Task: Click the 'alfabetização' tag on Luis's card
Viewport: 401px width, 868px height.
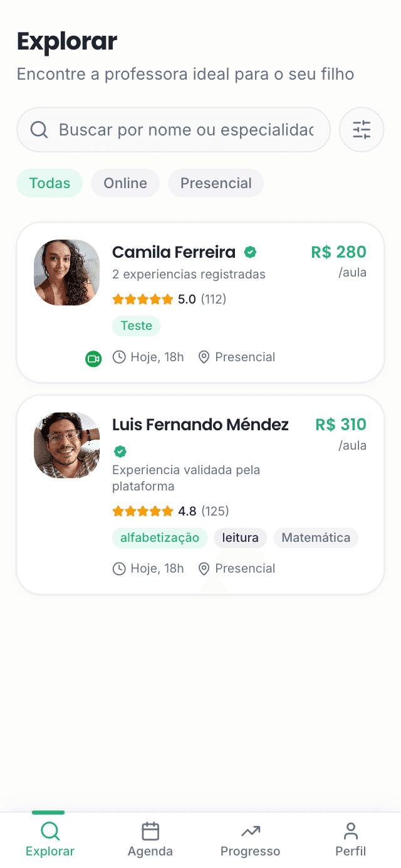Action: click(x=160, y=537)
